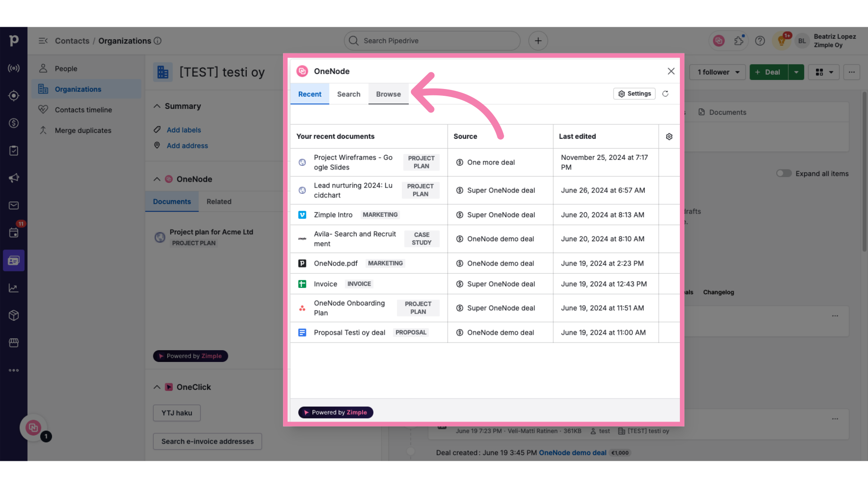Click Powered by Zimple badge in dialog
The image size is (868, 488).
(335, 413)
